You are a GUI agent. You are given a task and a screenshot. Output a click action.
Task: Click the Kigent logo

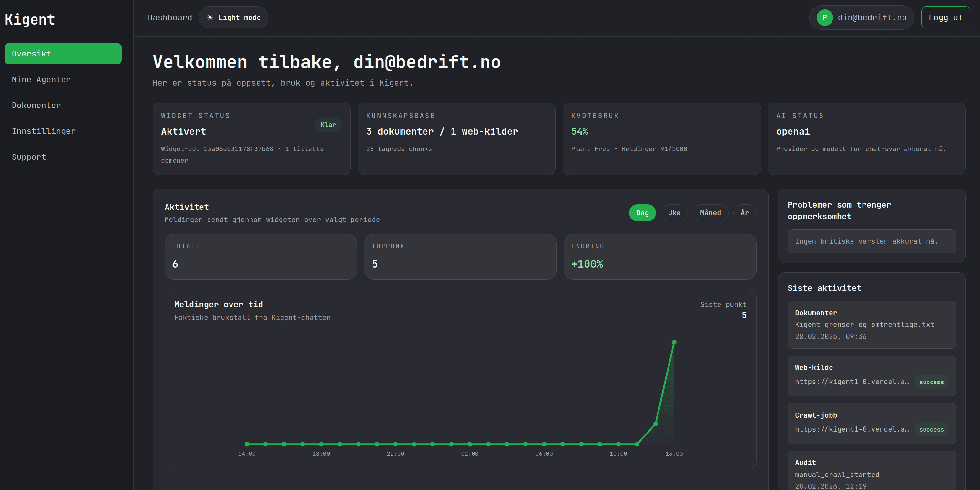point(30,19)
